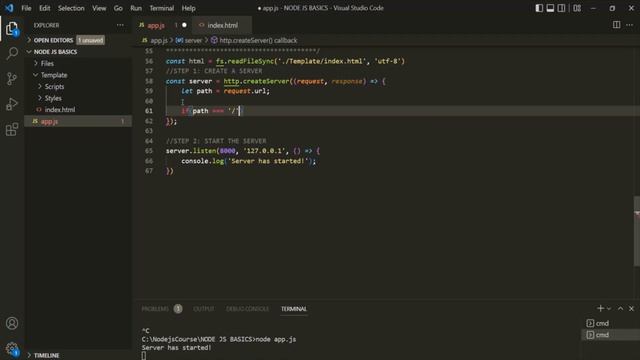Open editor more actions ellipsis
Screen dimensions: 640x360
[630, 25]
